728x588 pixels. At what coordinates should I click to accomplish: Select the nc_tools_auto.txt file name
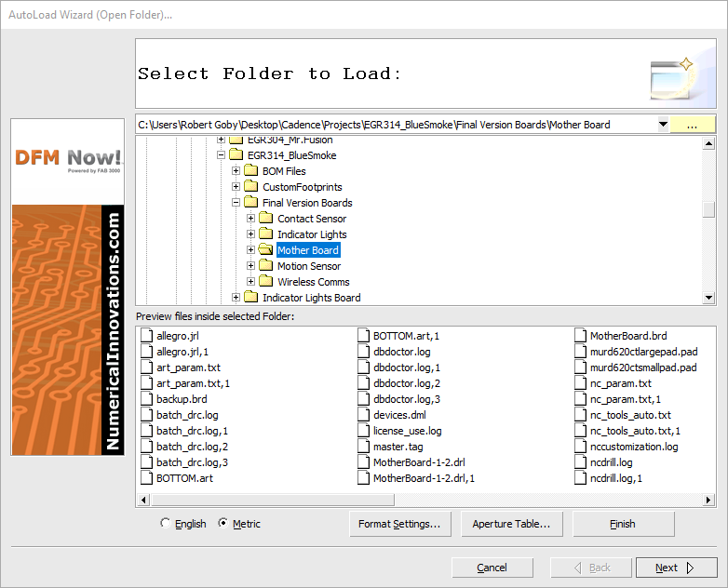click(630, 415)
